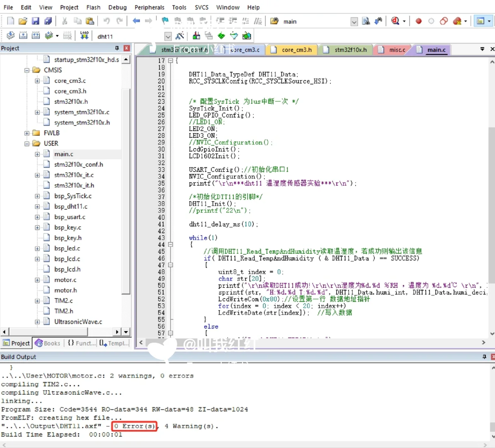
Task: Click the Save All files icon
Action: (48, 21)
